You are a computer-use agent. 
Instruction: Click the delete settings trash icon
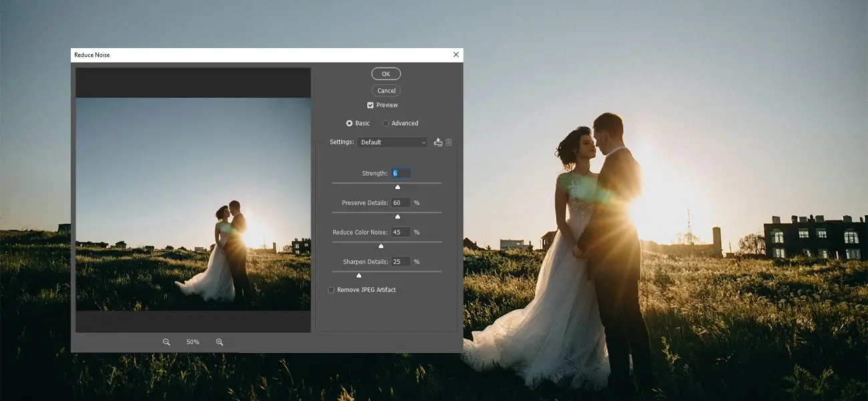449,142
